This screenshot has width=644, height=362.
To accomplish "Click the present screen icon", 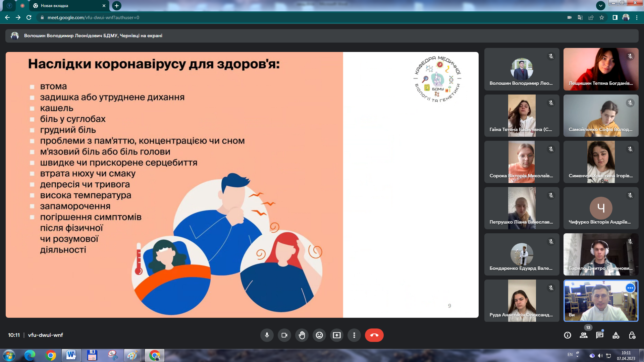I will click(x=337, y=335).
